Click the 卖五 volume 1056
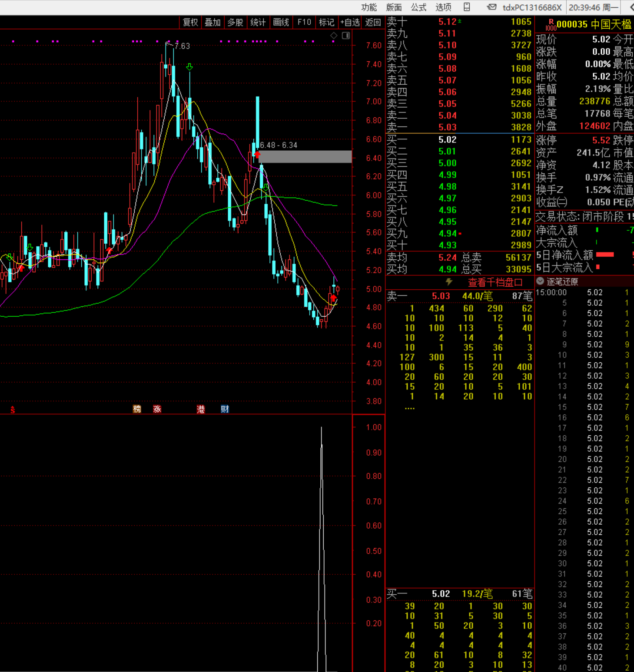The image size is (634, 672). [x=521, y=80]
